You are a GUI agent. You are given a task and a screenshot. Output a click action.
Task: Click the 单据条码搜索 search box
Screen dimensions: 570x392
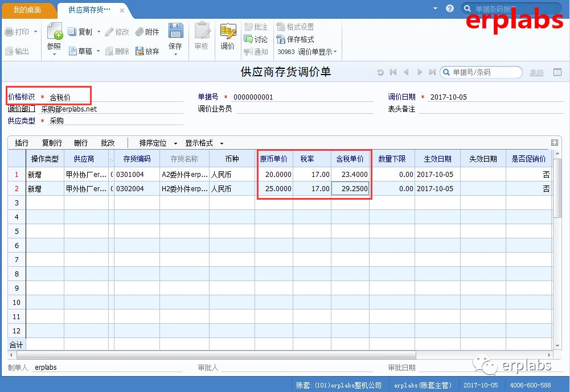[x=511, y=9]
